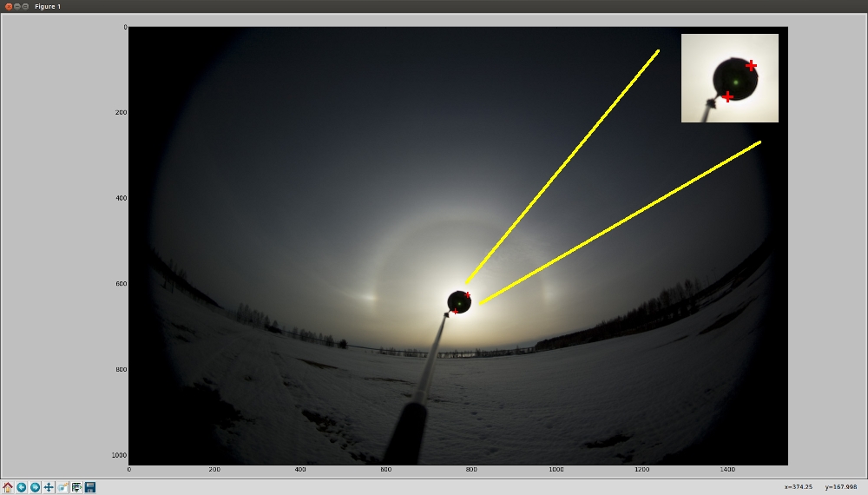Reset the plot to original home view
This screenshot has height=495, width=868.
pos(8,487)
